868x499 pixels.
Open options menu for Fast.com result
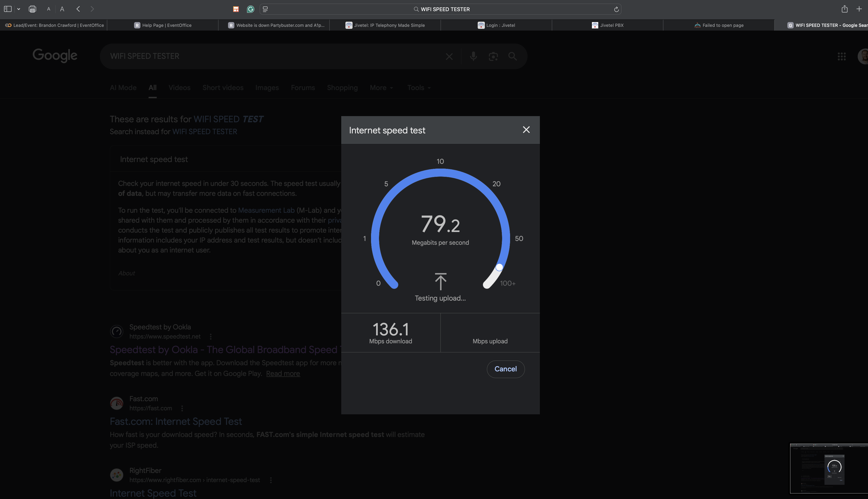pyautogui.click(x=182, y=408)
